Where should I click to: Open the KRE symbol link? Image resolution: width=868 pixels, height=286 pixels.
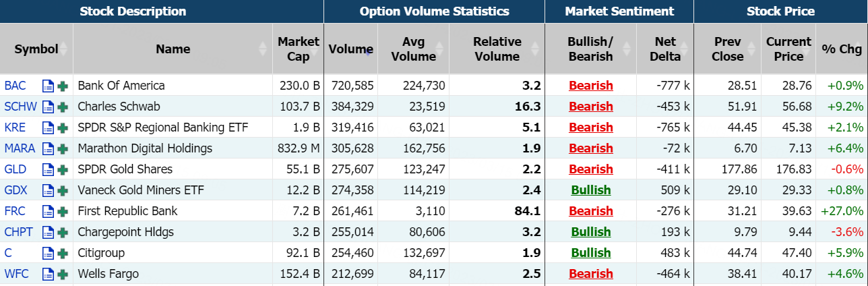pos(15,127)
